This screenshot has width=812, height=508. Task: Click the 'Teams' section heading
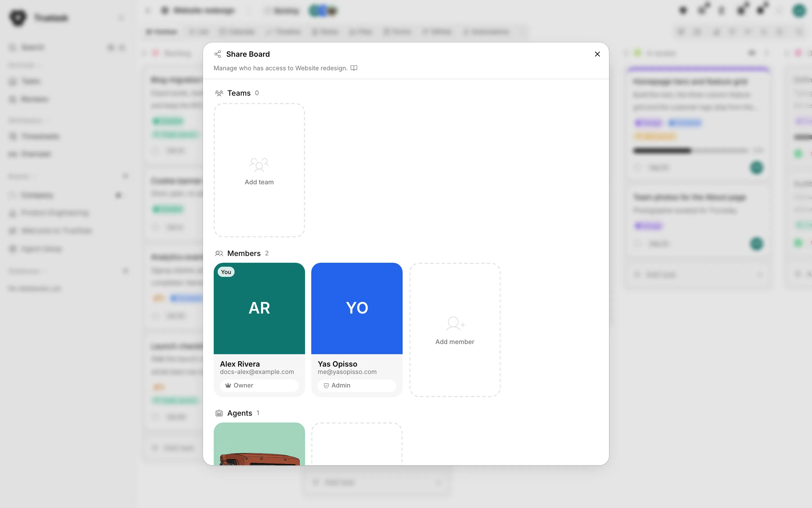(x=239, y=93)
